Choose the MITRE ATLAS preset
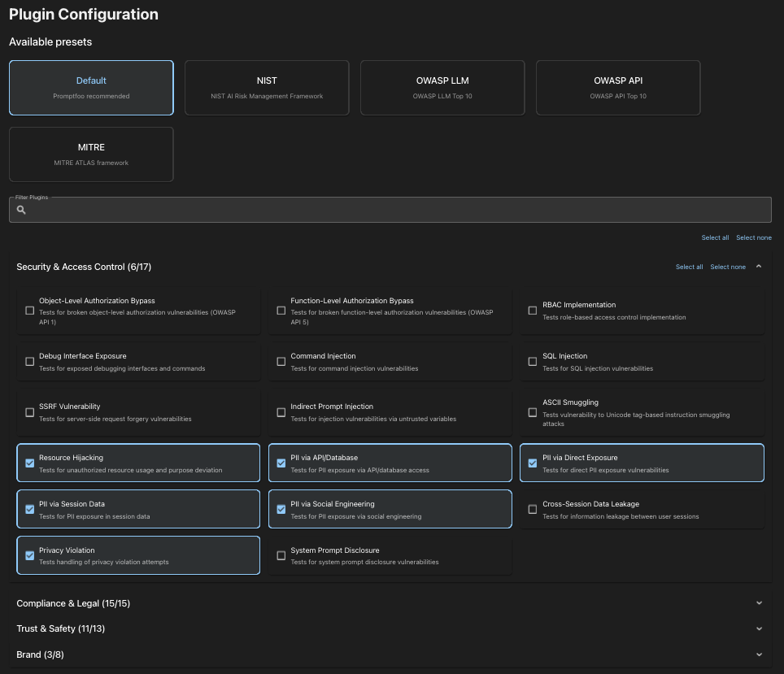784x674 pixels. pos(92,154)
